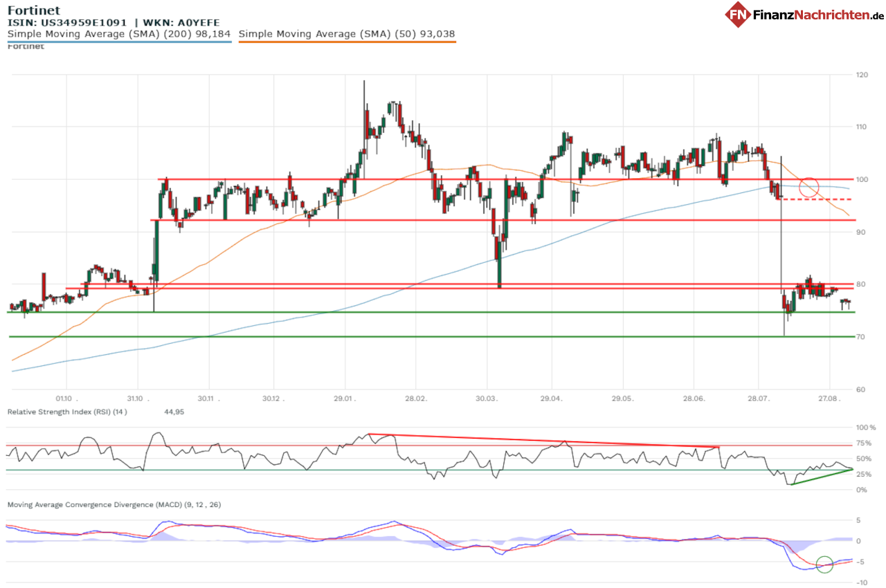886x588 pixels.
Task: Click the 30.11. date axis label
Action: tap(208, 399)
